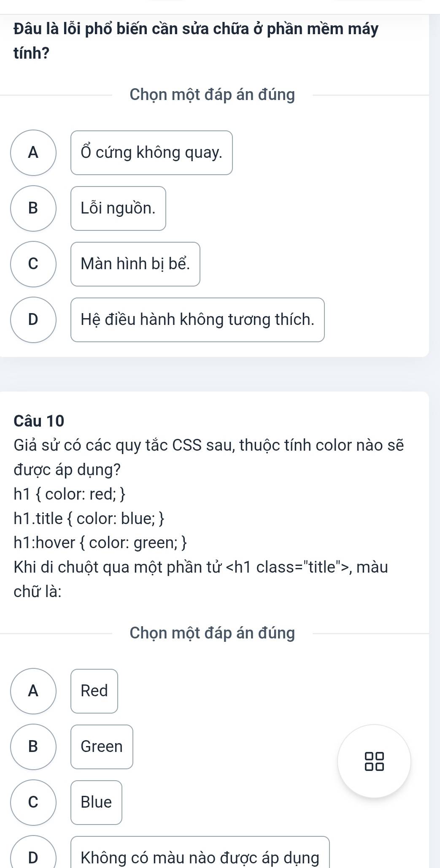440x868 pixels.
Task: Select radio B for software error question
Action: click(33, 208)
